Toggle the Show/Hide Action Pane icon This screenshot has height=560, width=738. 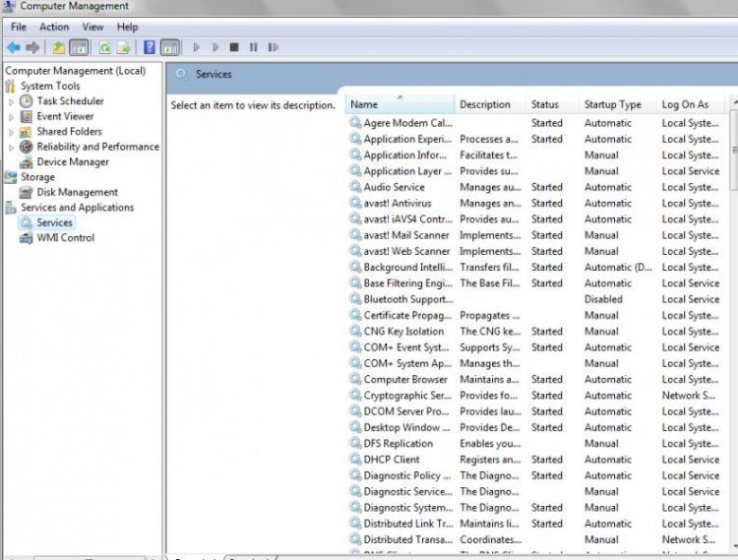169,47
